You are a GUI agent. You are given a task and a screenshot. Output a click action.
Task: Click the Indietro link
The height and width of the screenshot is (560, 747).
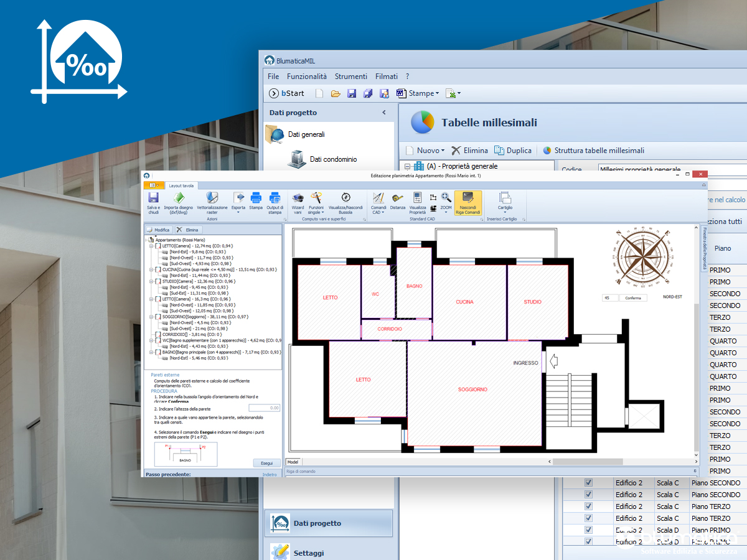point(270,475)
